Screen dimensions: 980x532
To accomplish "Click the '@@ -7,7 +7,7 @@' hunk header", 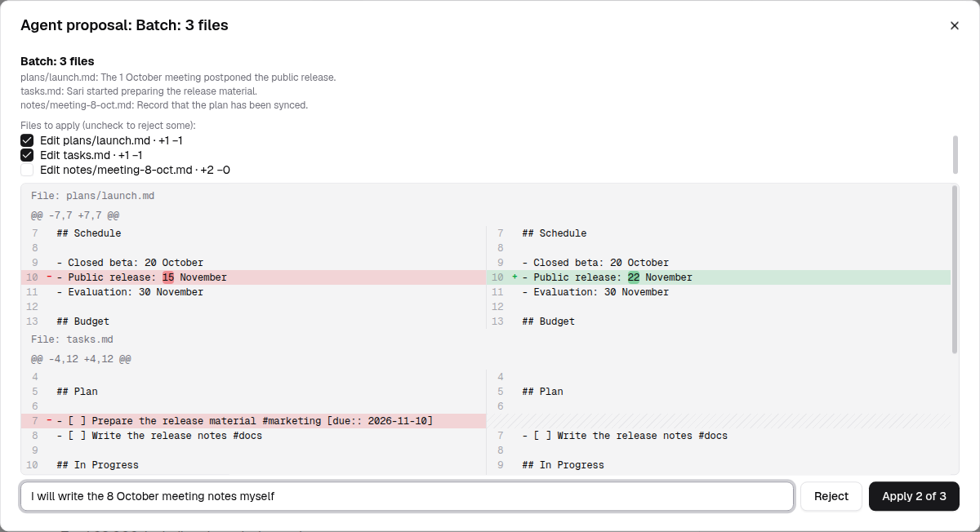I will click(75, 215).
